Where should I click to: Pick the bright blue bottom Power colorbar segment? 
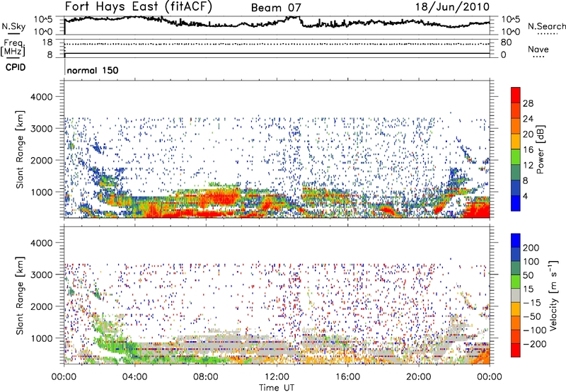click(x=516, y=203)
